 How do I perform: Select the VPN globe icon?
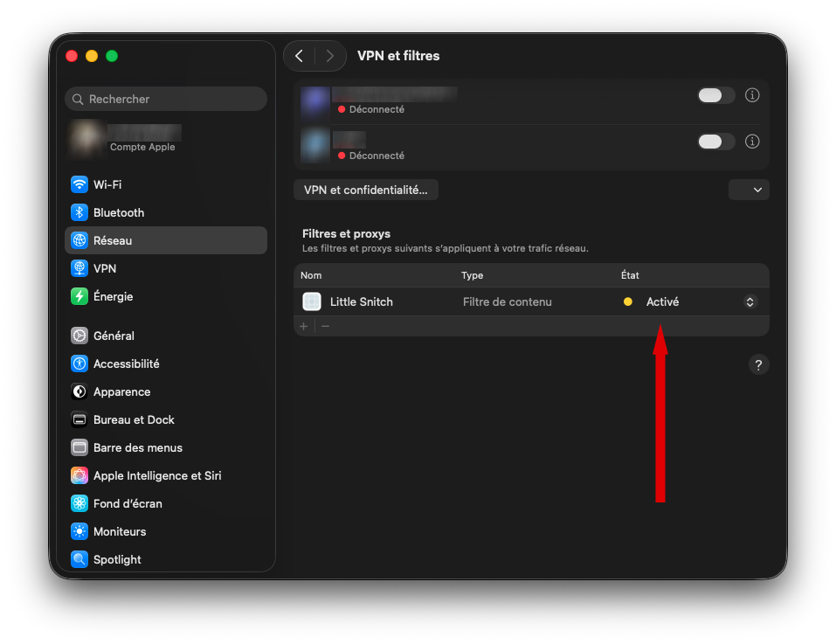tap(79, 268)
